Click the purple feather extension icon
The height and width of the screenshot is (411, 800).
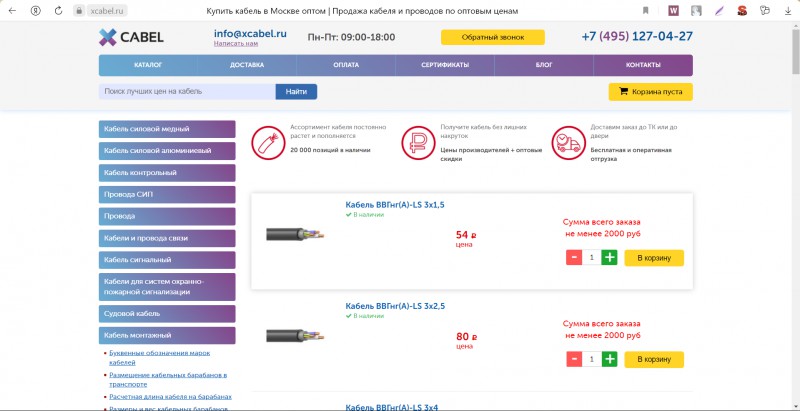point(719,11)
